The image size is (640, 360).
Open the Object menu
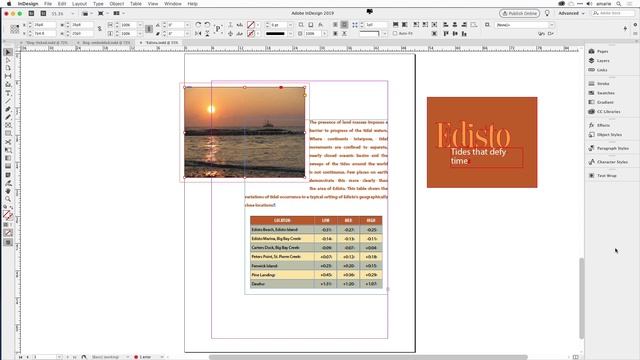(x=116, y=4)
